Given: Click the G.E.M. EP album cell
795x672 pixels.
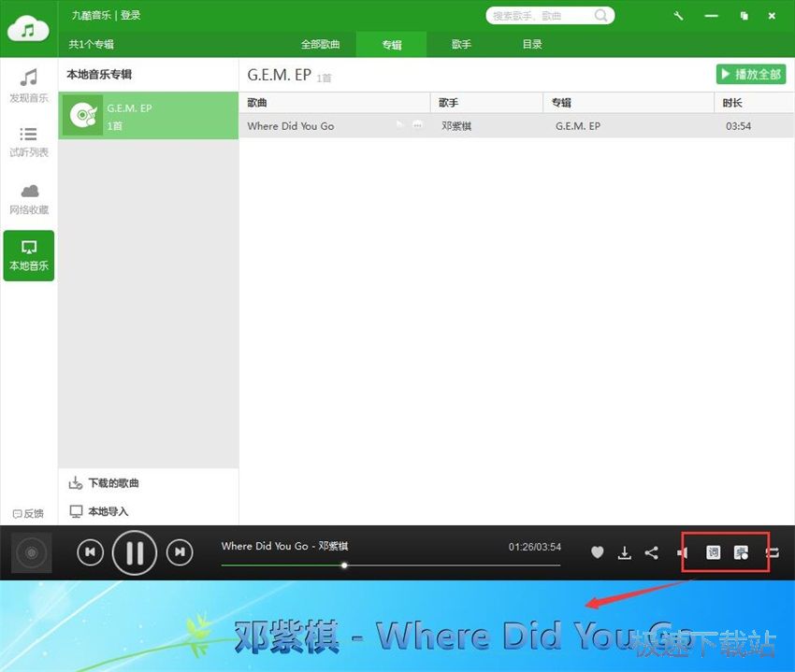Looking at the screenshot, I should tap(577, 126).
